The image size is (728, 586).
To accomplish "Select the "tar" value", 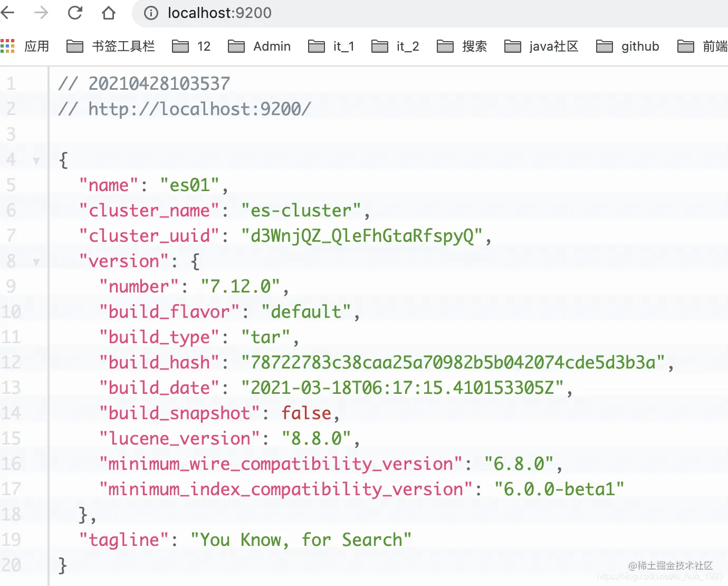I will 266,337.
